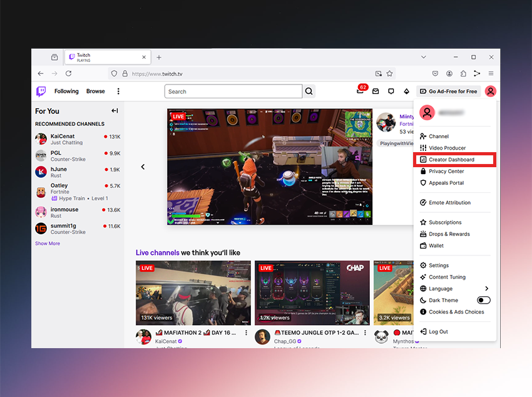Open featured Fortnite live stream video
This screenshot has width=532, height=397.
(x=270, y=167)
